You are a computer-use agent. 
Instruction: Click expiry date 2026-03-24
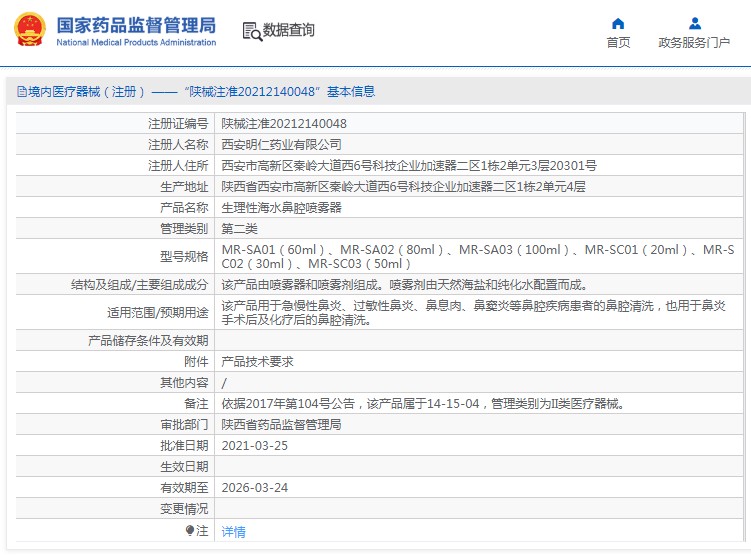coord(254,488)
